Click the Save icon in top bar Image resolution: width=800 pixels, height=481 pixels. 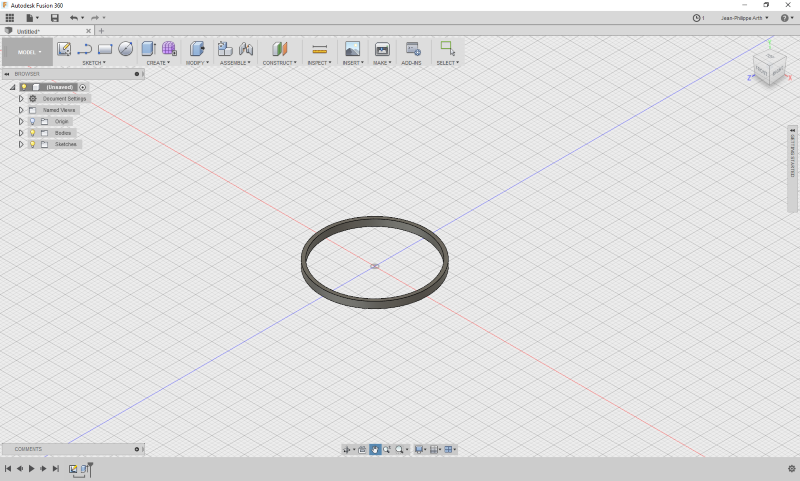pos(54,18)
